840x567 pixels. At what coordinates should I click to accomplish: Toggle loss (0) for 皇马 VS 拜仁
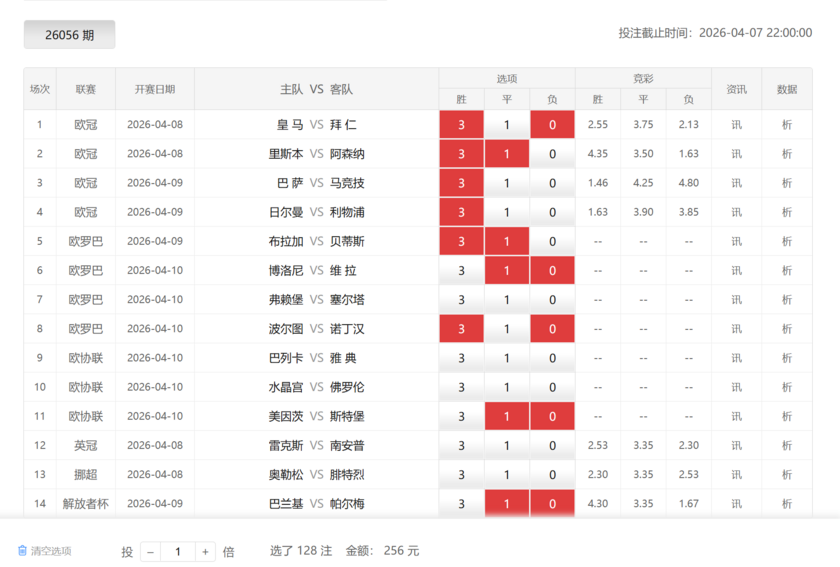[552, 125]
